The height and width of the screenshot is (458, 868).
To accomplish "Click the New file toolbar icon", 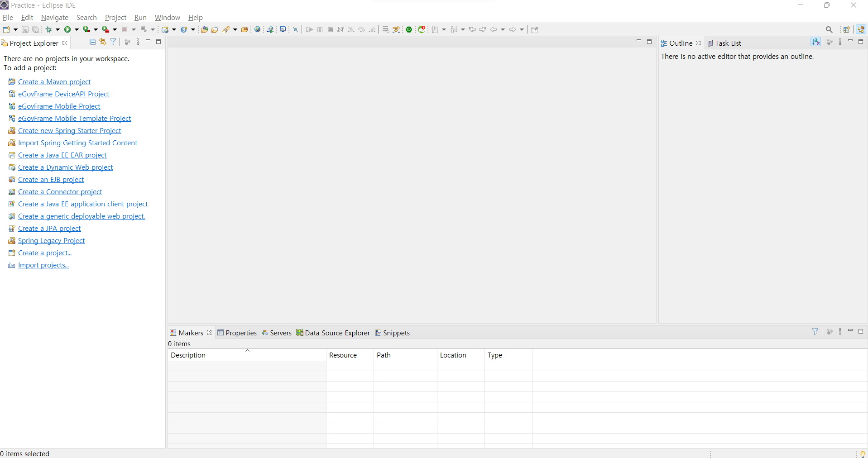I will [x=7, y=29].
